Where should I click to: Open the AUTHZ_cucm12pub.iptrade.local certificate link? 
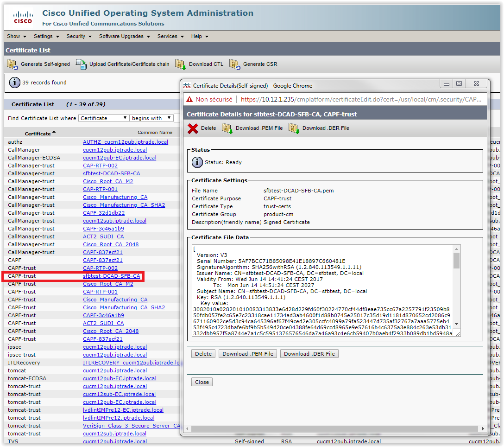coord(126,142)
